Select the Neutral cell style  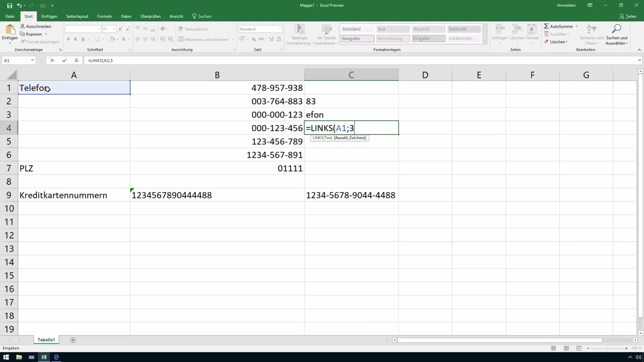coord(428,29)
